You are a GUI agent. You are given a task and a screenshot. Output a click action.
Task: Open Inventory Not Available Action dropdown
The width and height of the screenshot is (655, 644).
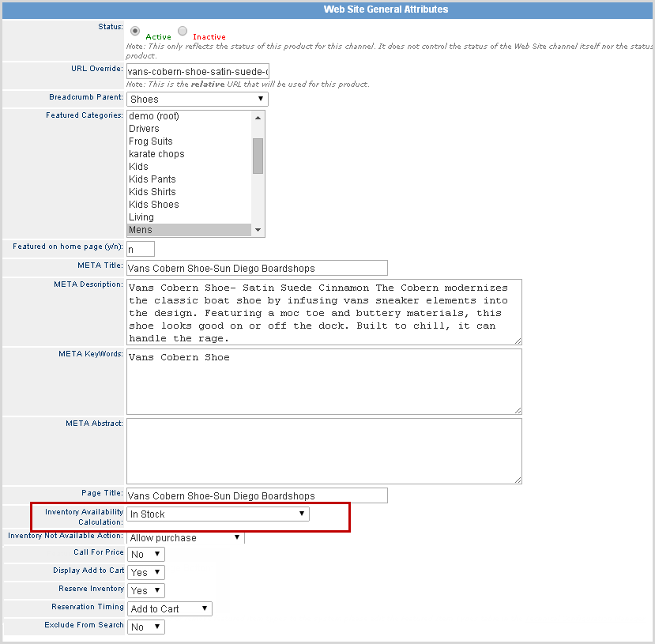point(186,538)
